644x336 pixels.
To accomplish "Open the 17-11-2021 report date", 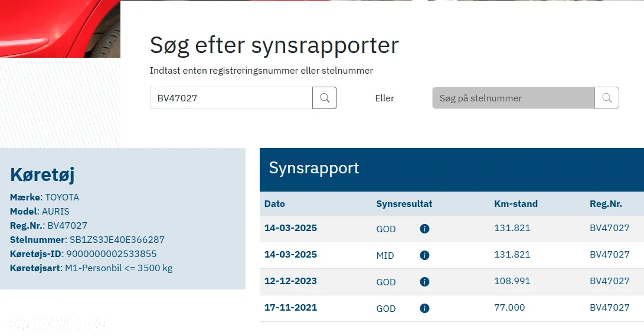I will pyautogui.click(x=291, y=308).
